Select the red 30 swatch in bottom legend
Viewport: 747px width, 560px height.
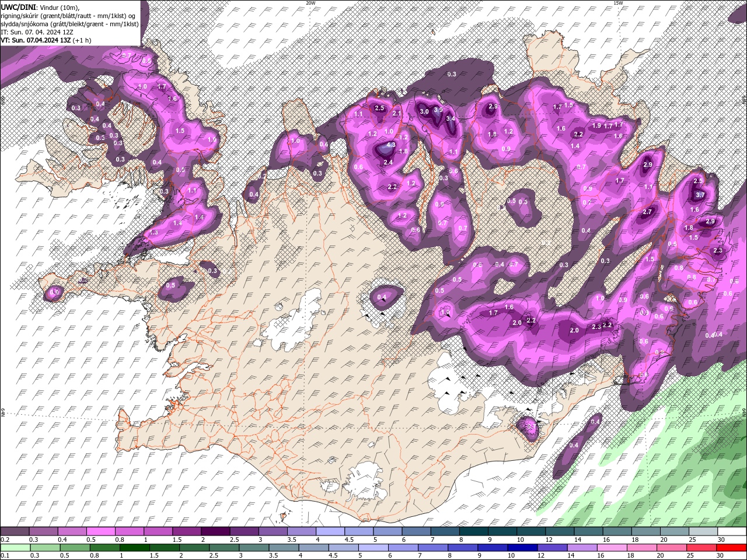(x=732, y=548)
